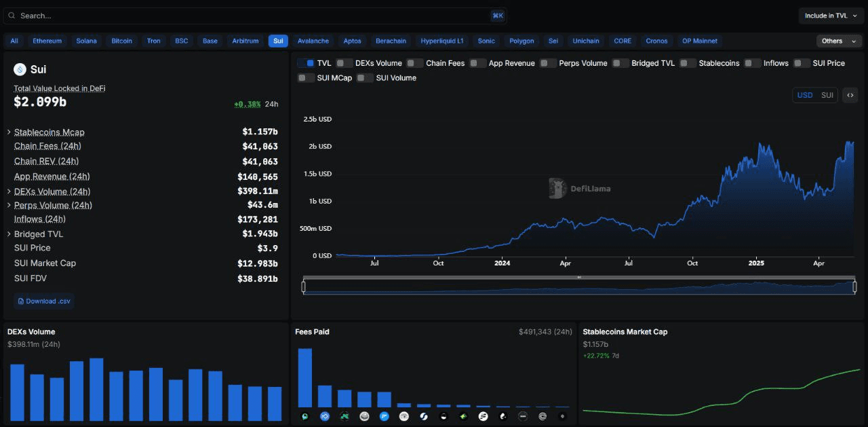This screenshot has width=868, height=427.
Task: Toggle the SUI Volume series
Action: [366, 78]
